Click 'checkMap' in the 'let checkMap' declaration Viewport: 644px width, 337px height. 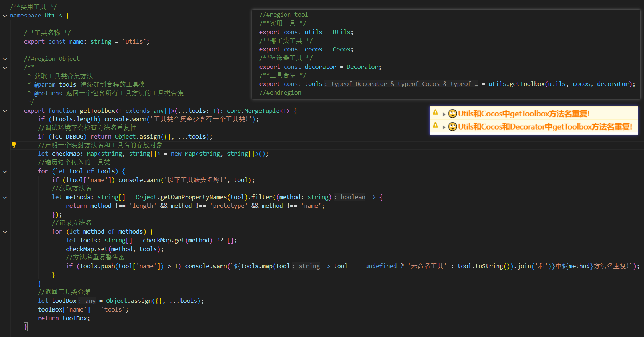pos(66,154)
